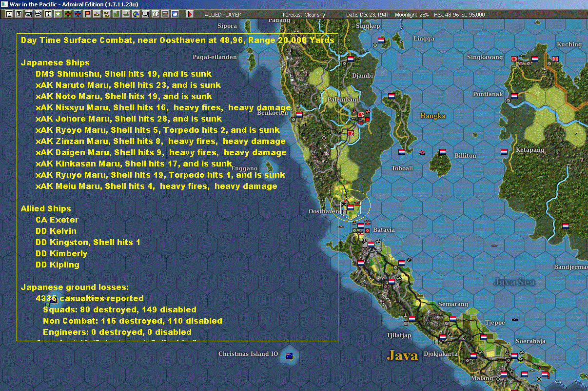Select the Dutch flag near Tjilatjap
588x391 pixels.
click(412, 318)
